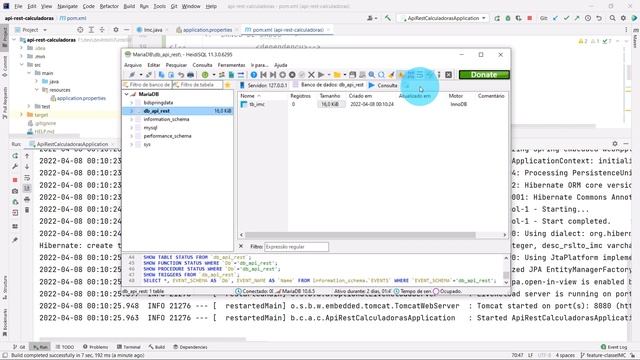Click the Expressão regular filter field
The image size is (640, 360).
click(296, 247)
